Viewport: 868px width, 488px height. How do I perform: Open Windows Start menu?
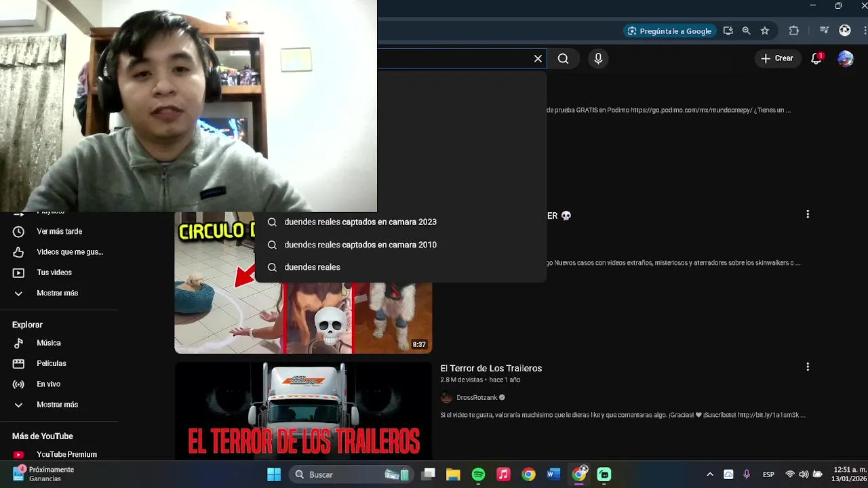pos(274,474)
